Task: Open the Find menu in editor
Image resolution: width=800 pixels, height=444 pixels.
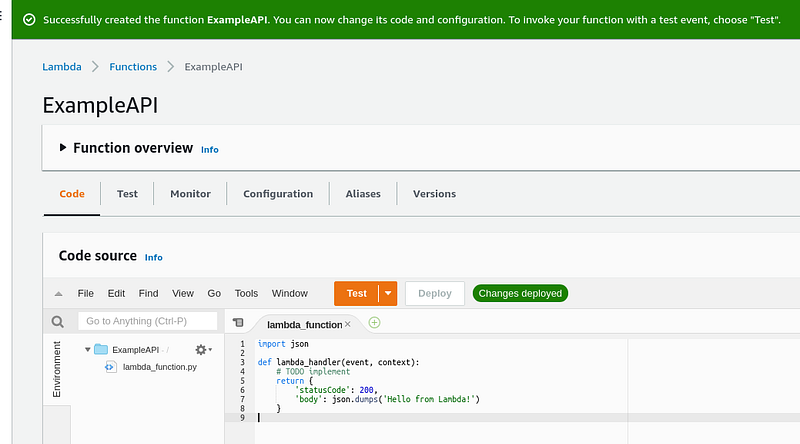Action: [x=148, y=293]
